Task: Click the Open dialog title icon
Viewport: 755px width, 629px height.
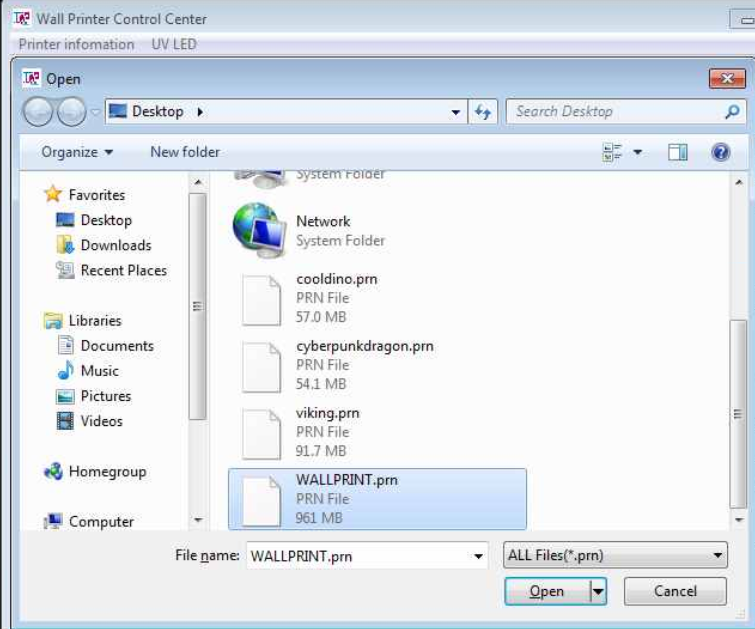Action: coord(31,78)
